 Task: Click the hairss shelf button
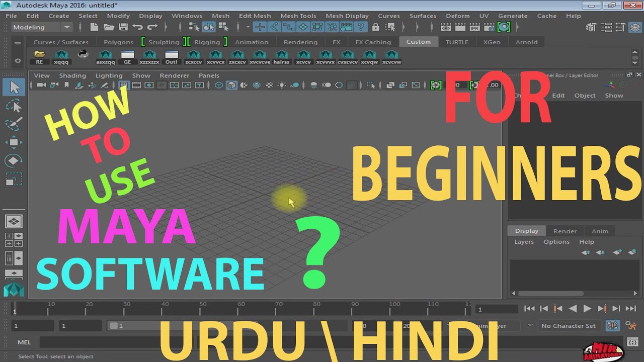281,57
